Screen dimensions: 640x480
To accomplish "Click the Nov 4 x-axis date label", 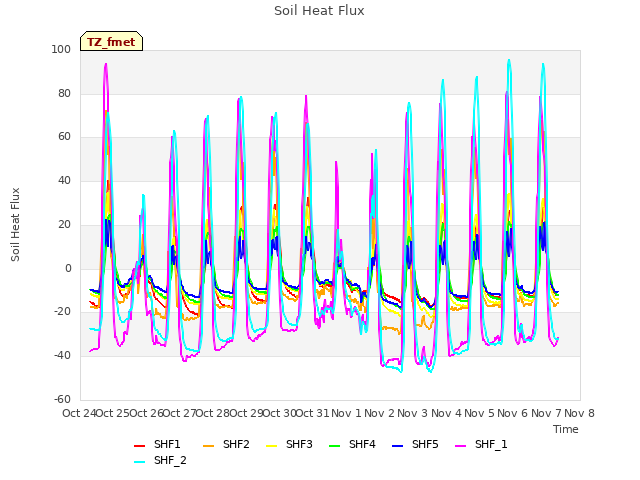I will (x=446, y=413).
